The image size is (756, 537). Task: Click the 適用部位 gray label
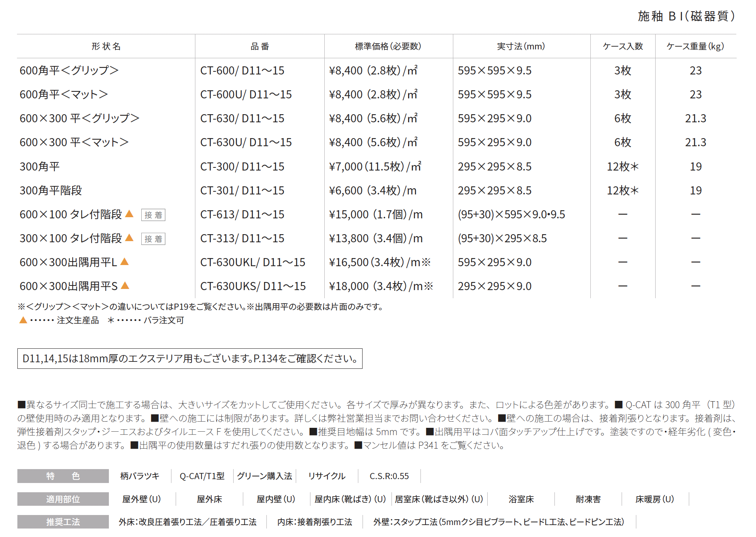[x=63, y=499]
